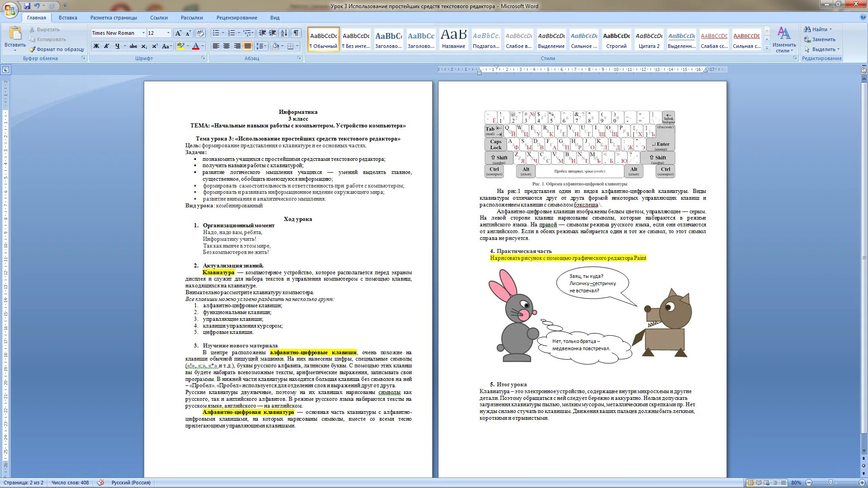
Task: Show paragraph marks with pilcrow button
Action: pyautogui.click(x=296, y=33)
